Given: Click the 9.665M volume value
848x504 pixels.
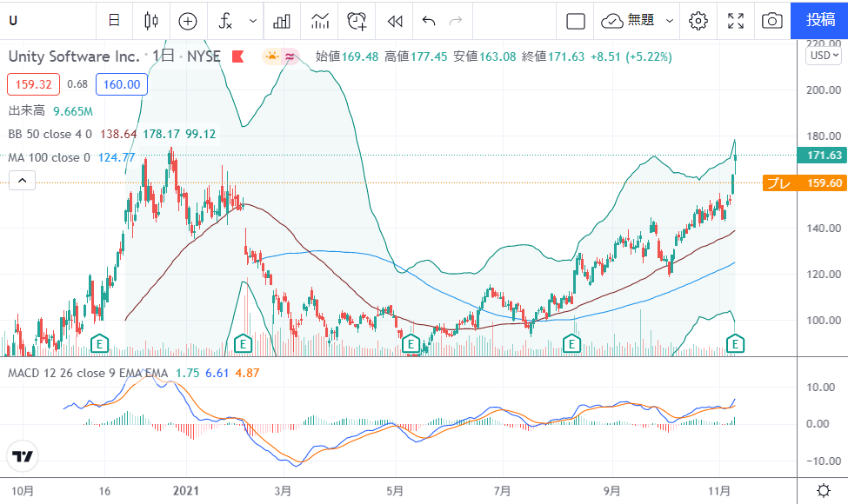Looking at the screenshot, I should tap(73, 111).
